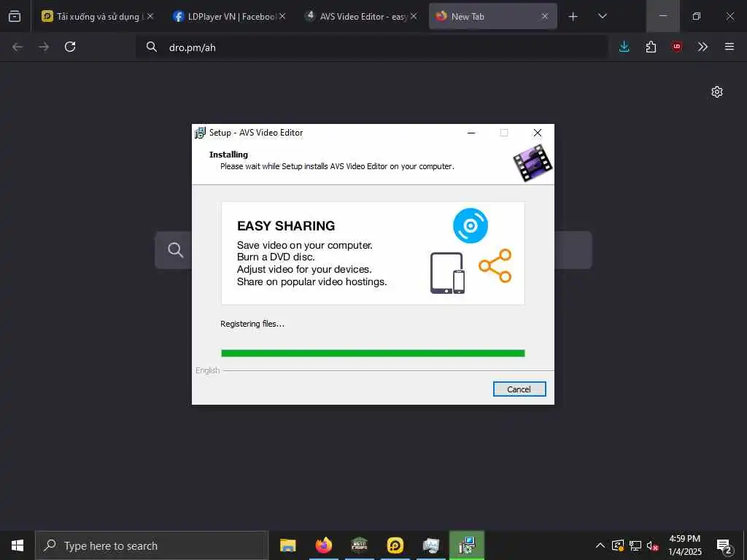Image resolution: width=747 pixels, height=560 pixels.
Task: Open Firefox View icon at top left
Action: click(x=15, y=16)
